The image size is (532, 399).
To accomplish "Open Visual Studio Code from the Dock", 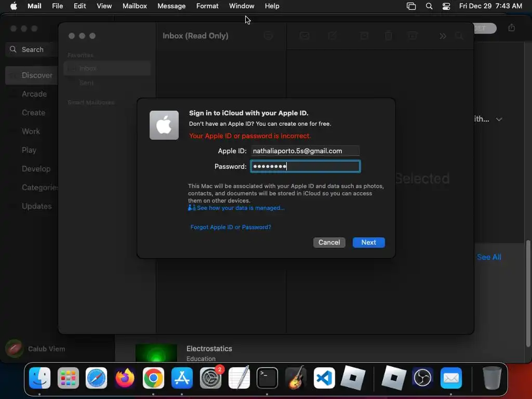I will pos(324,378).
